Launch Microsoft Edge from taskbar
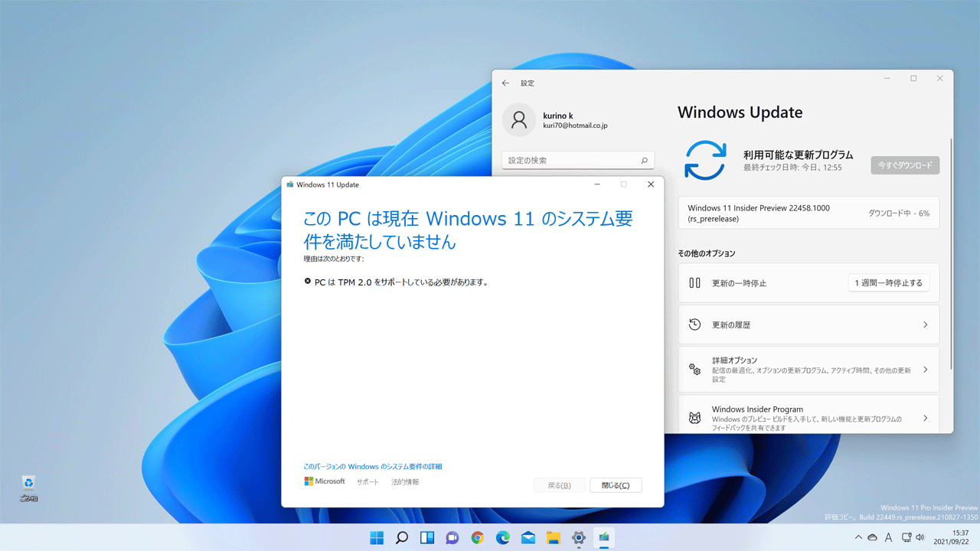 pyautogui.click(x=503, y=538)
